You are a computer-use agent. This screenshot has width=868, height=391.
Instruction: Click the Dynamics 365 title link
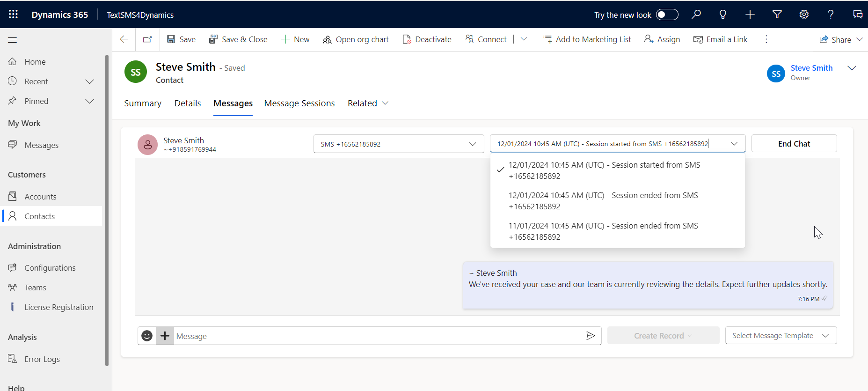[60, 15]
